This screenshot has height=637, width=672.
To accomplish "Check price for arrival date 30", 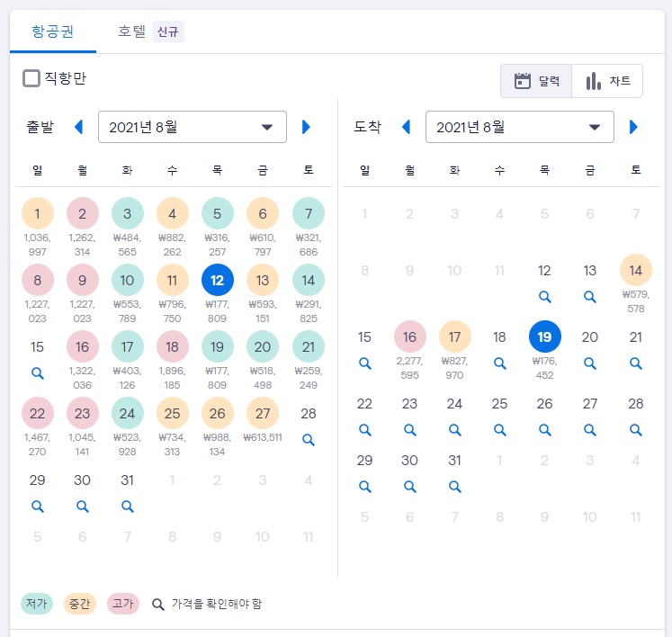I will [x=409, y=487].
